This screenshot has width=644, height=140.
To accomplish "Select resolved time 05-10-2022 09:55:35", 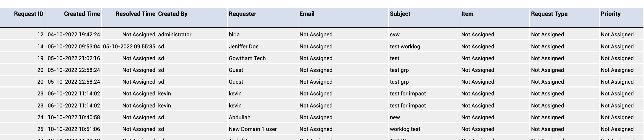I will click(129, 46).
